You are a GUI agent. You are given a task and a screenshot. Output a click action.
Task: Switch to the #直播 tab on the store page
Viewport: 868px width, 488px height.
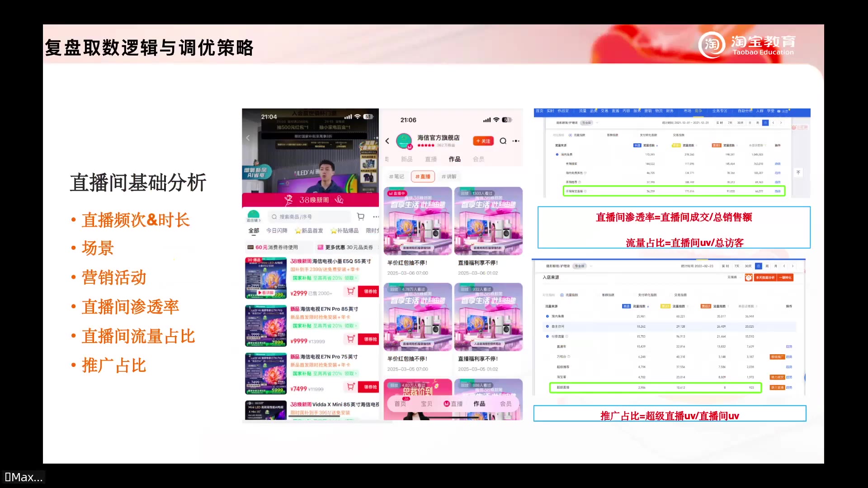[x=423, y=177]
